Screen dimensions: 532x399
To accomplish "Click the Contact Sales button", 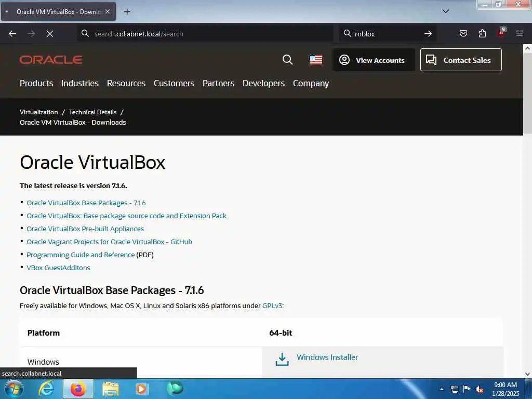I will pyautogui.click(x=461, y=60).
